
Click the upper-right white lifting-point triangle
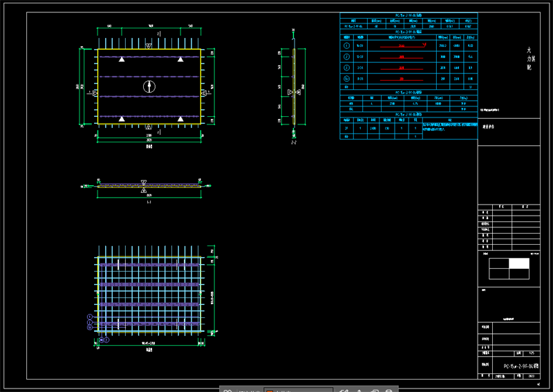(180, 59)
